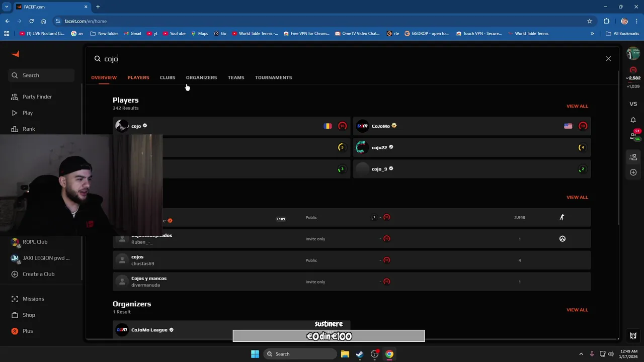The width and height of the screenshot is (644, 362).
Task: Open Cojos y mancos club row
Action: (x=352, y=282)
